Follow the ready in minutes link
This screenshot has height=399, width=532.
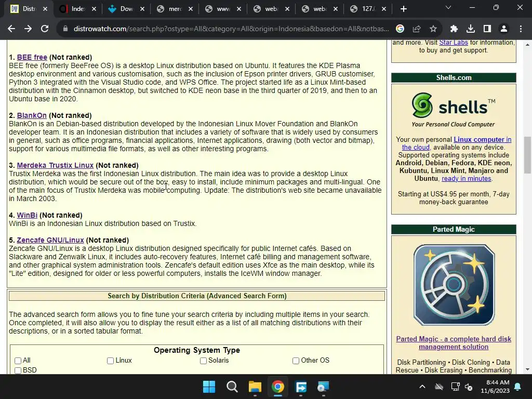[x=467, y=179]
